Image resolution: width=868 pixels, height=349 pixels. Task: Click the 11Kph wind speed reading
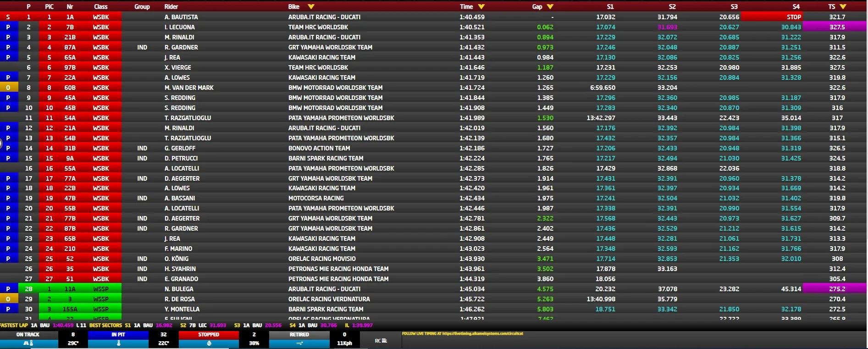coord(344,343)
